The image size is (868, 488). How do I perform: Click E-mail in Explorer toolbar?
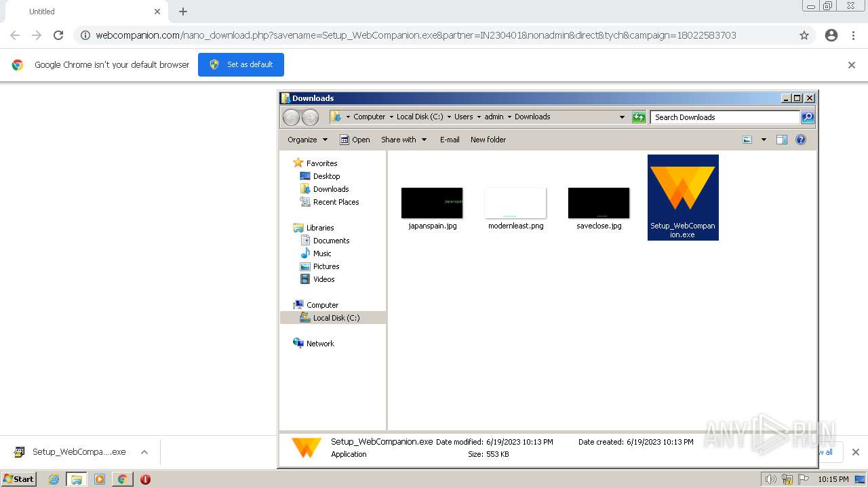click(450, 140)
